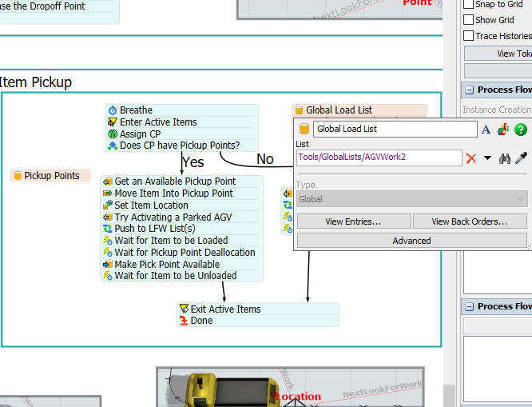Select the Push to LFW List(s) activity

tap(182, 229)
